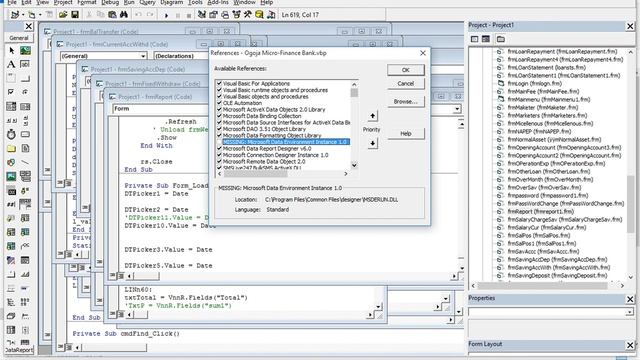Click Priority up arrow button
Image resolution: width=640 pixels, height=360 pixels.
coord(372,116)
